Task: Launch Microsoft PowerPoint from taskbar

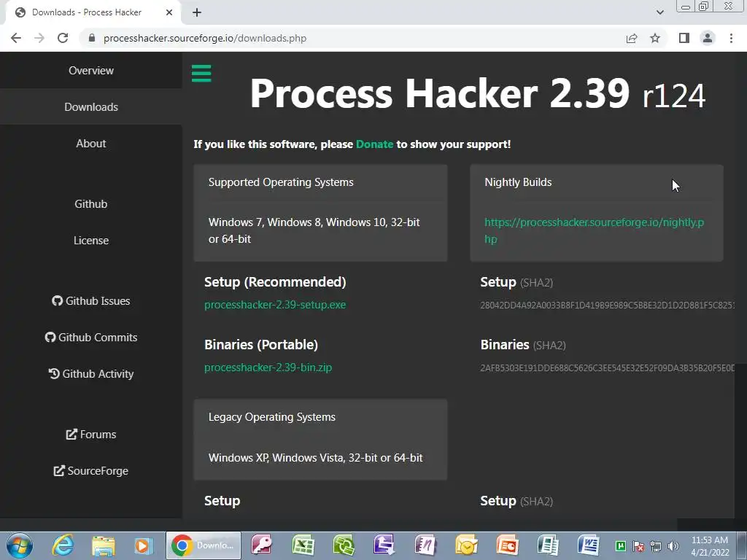Action: point(507,545)
